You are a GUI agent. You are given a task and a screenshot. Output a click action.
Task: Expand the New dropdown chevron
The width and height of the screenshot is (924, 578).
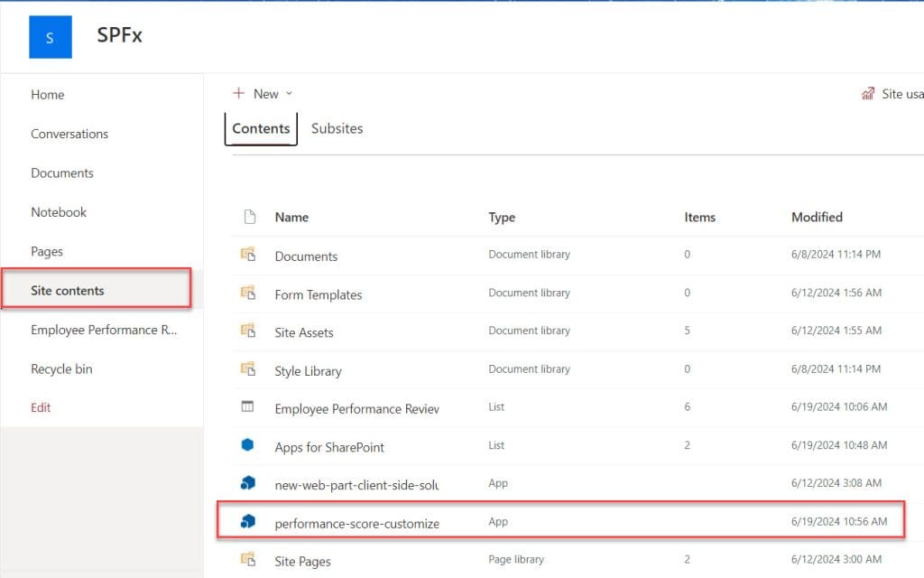coord(289,94)
